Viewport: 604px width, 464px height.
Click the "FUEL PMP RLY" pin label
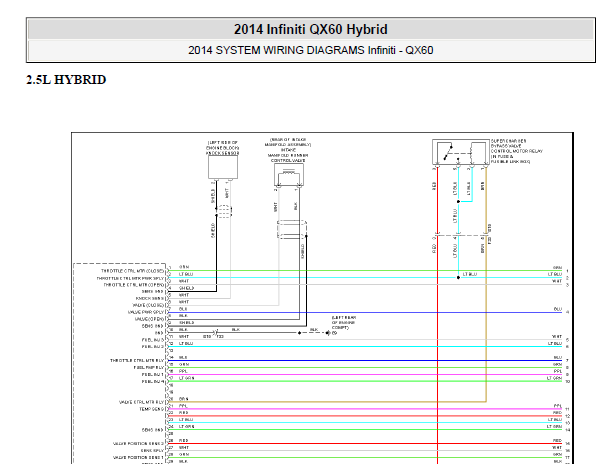[x=149, y=368]
